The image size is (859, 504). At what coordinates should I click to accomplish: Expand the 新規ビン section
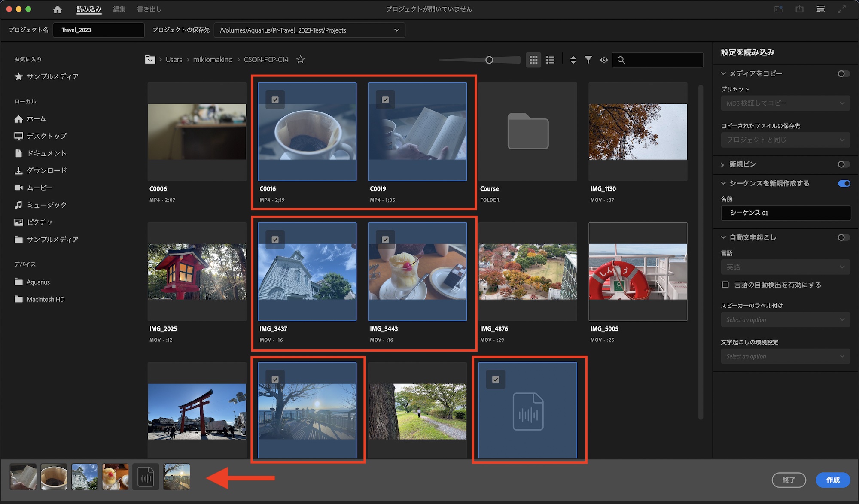723,165
